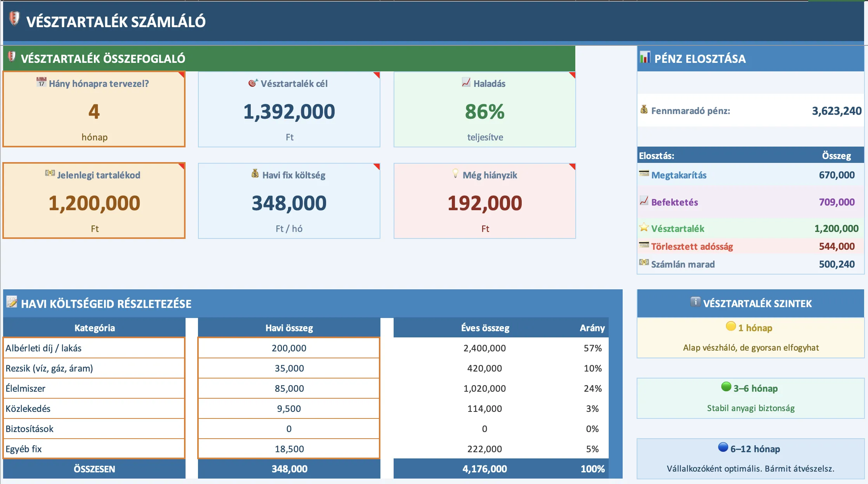Viewport: 868px width, 484px height.
Task: Click the notepad icon by Havi költségeid részletezése
Action: 12,302
